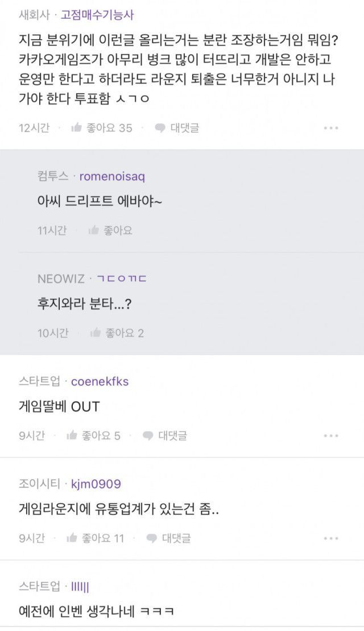Open romenoisaq user profile
Viewport: 364px width, 631px height.
[x=112, y=176]
